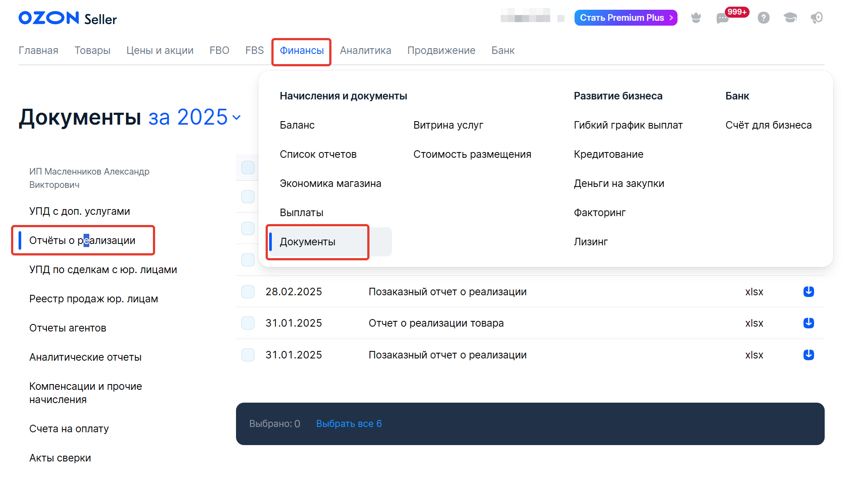Select Счёт для бизнеса in the menu
Viewport: 868px width, 499px height.
(x=769, y=125)
